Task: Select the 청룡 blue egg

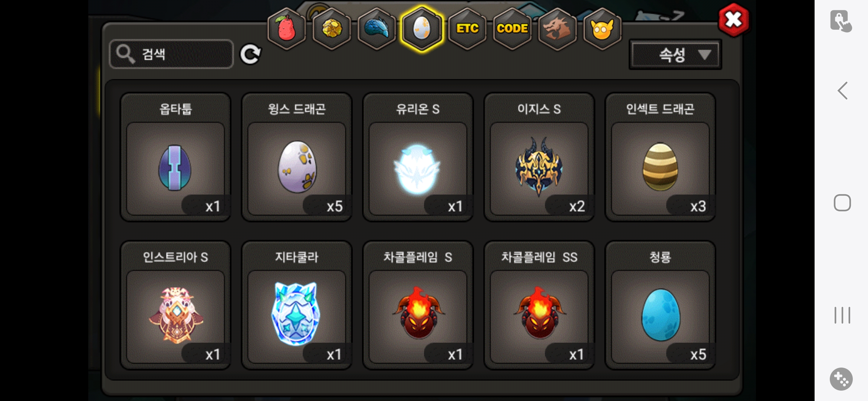Action: coord(660,305)
